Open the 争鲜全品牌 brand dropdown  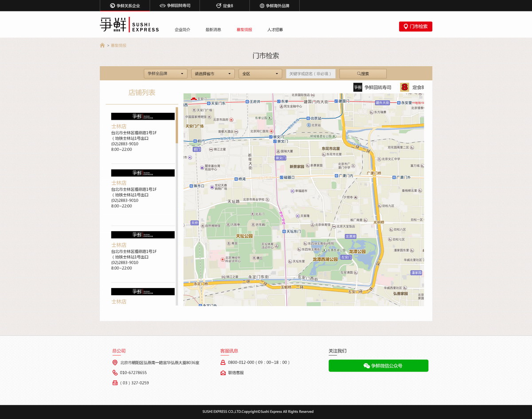[165, 74]
